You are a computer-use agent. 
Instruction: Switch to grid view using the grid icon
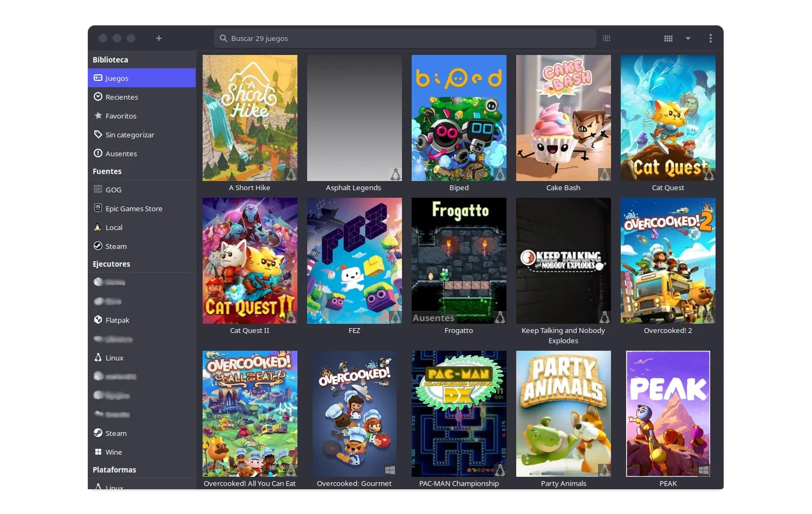pos(668,38)
